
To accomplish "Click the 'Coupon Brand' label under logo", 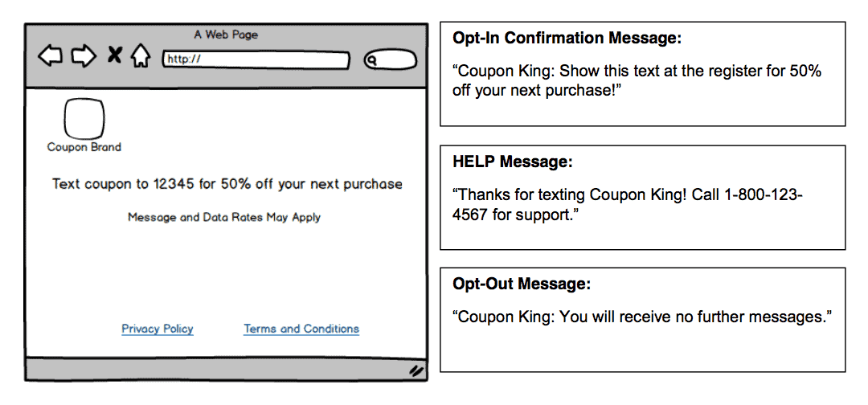I will [84, 147].
